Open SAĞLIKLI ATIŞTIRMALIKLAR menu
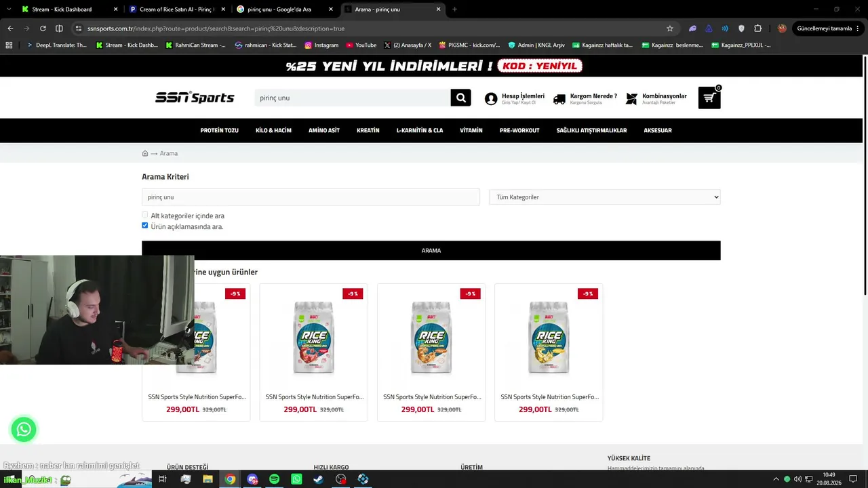Viewport: 868px width, 488px height. 591,130
